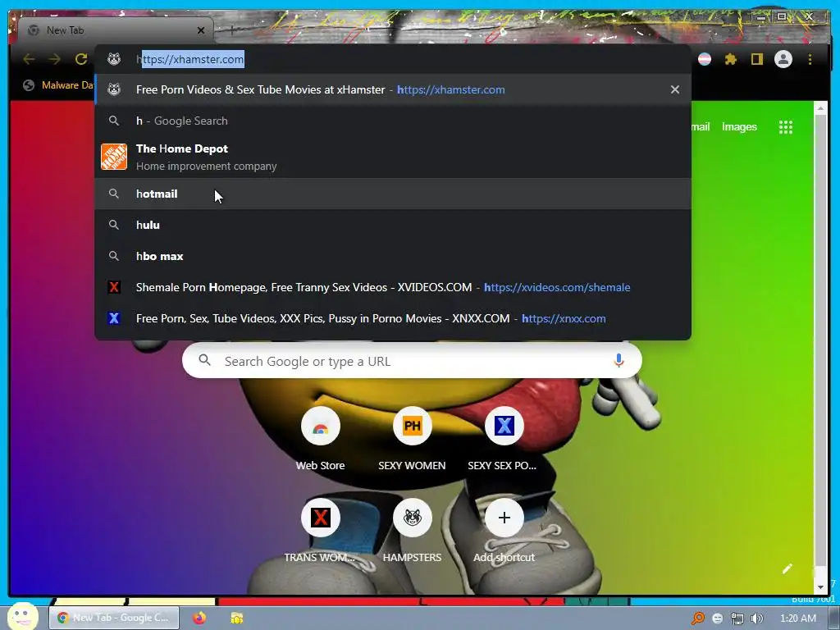Click the page scrollbar up arrow
This screenshot has height=630, width=840.
click(820, 109)
